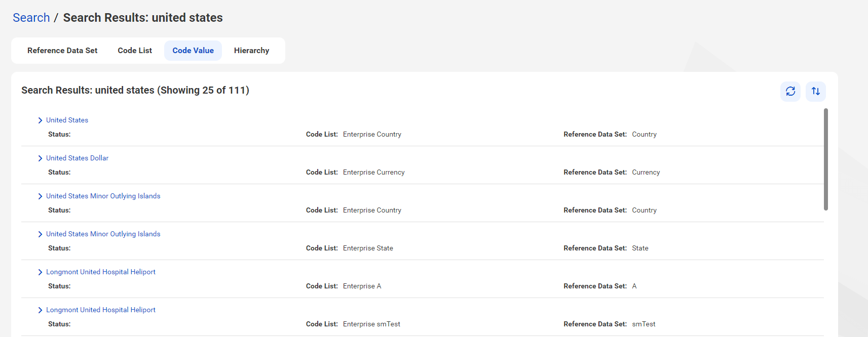This screenshot has width=868, height=337.
Task: Click the Enterprise smTest code list value
Action: coord(371,324)
